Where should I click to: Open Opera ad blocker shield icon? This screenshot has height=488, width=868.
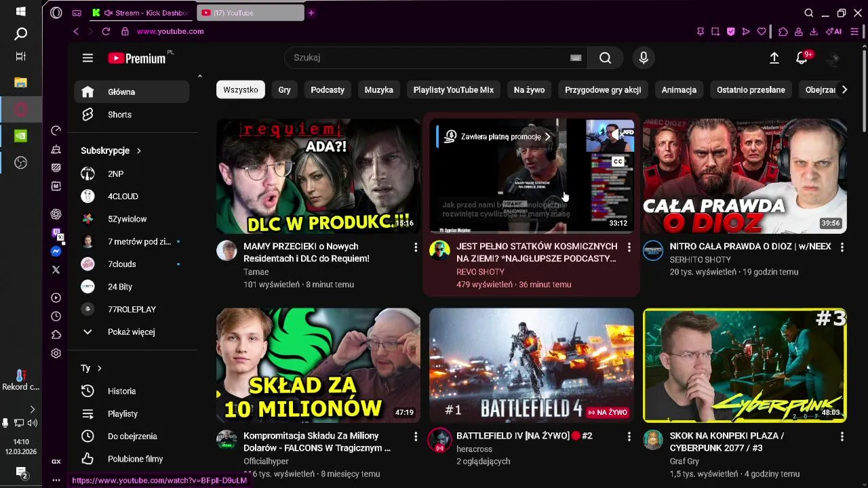coord(730,32)
